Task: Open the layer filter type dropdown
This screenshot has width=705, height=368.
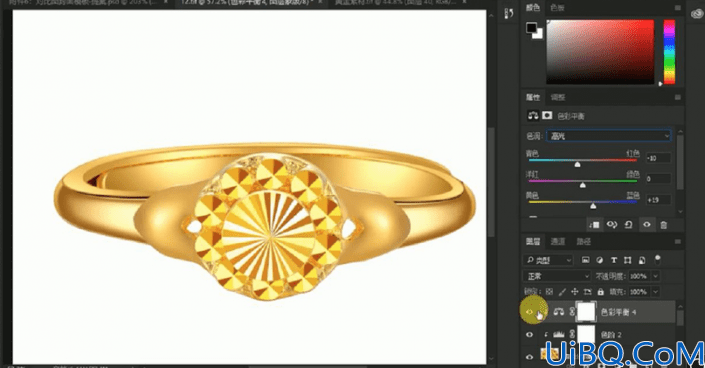Action: 548,260
